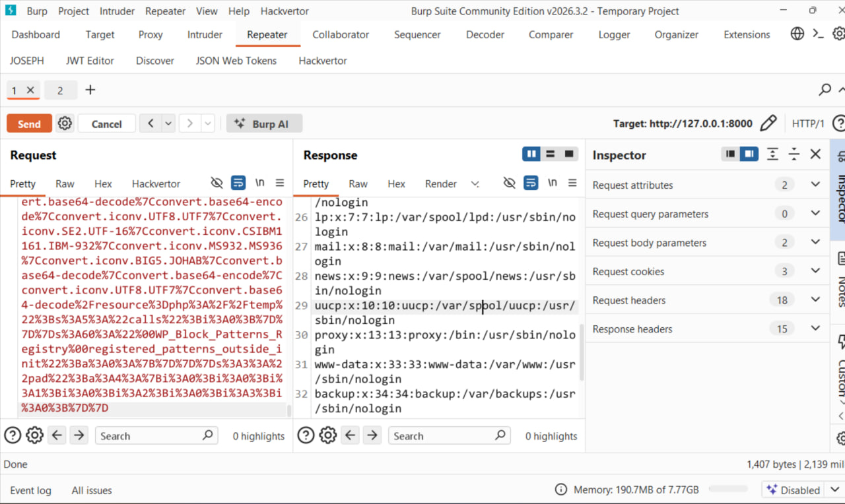Toggle hidden-characters eye icon in the Response panel

[509, 183]
